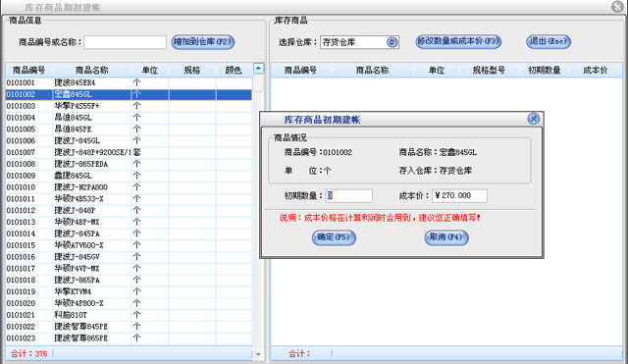Image resolution: width=628 pixels, height=364 pixels.
Task: Select product row 0101011 华硕P4B533-X
Action: 129,198
